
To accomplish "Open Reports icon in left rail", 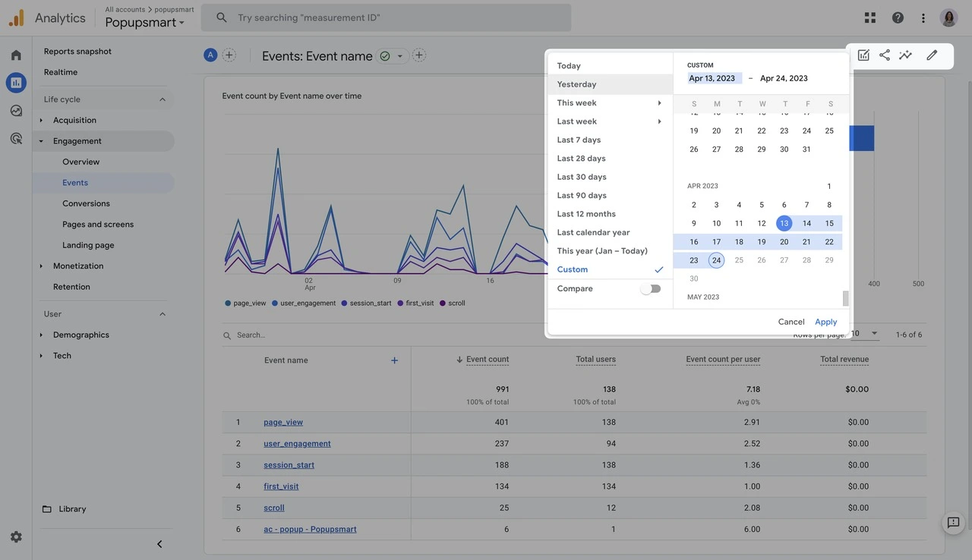I will tap(16, 83).
